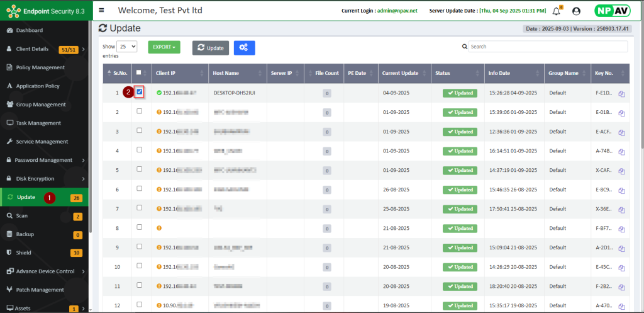Click into the Search input field
644x313 pixels.
547,47
